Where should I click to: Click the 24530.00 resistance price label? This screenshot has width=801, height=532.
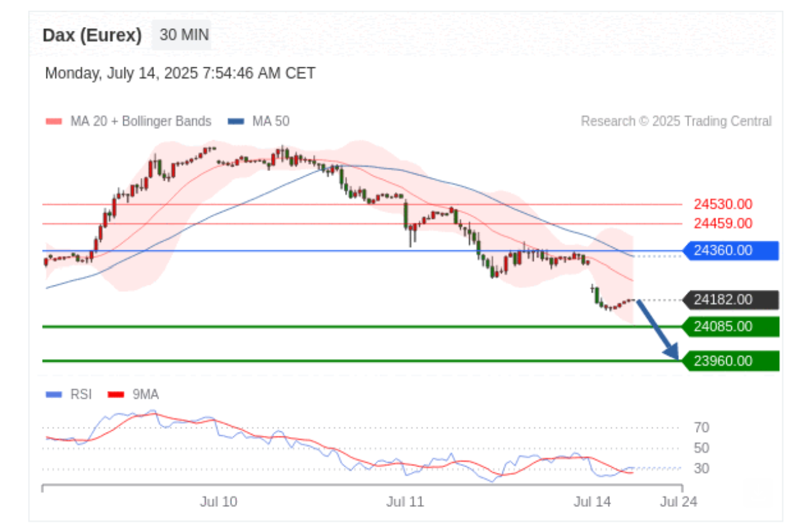pyautogui.click(x=723, y=204)
